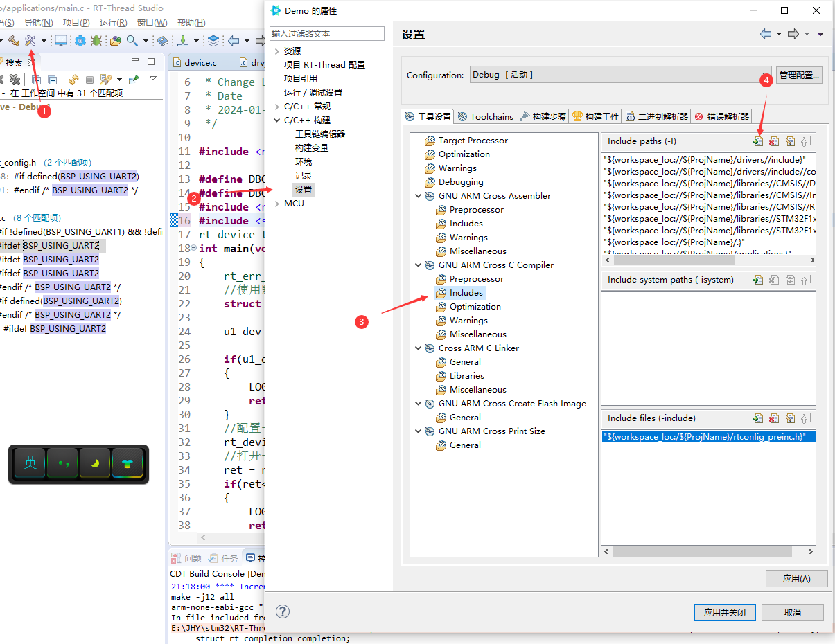Expand the MCU category in tree

point(277,203)
